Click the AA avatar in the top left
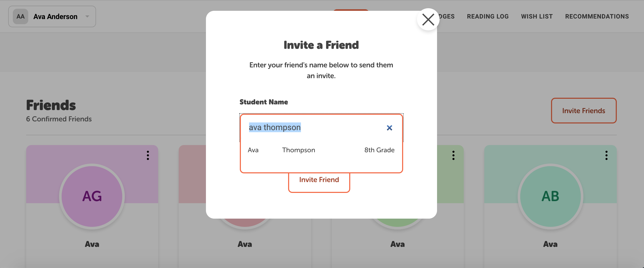The width and height of the screenshot is (644, 268). click(x=21, y=16)
